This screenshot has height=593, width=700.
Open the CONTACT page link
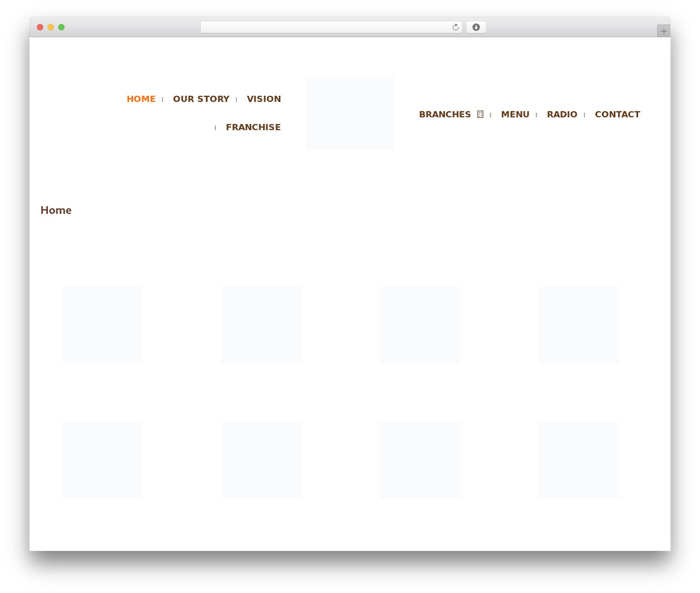click(617, 114)
